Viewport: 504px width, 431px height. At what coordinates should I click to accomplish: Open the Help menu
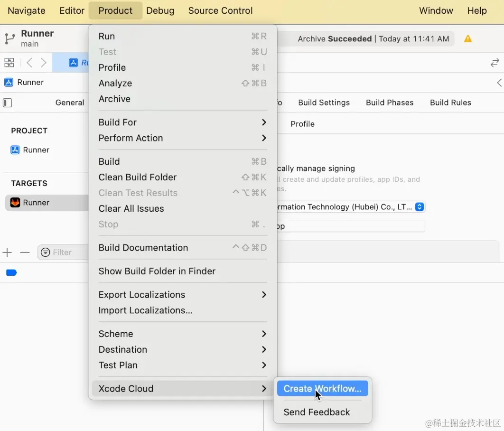pyautogui.click(x=477, y=10)
